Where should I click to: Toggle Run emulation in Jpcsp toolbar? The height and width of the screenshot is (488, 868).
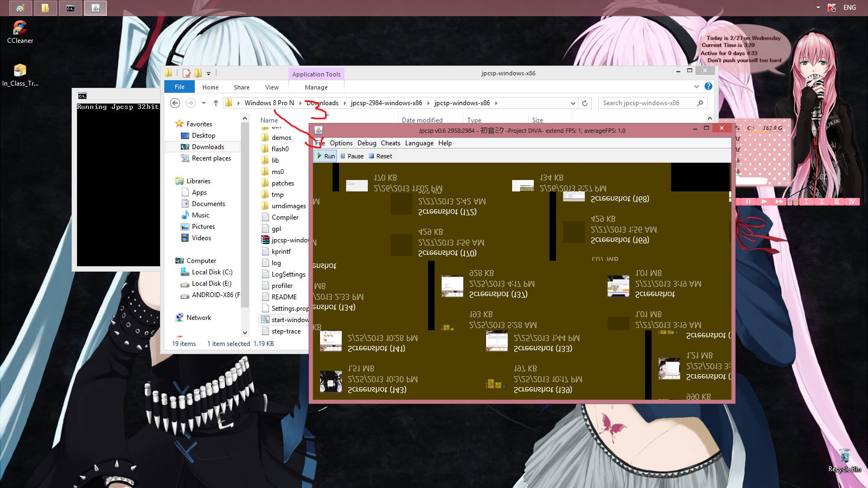(326, 156)
